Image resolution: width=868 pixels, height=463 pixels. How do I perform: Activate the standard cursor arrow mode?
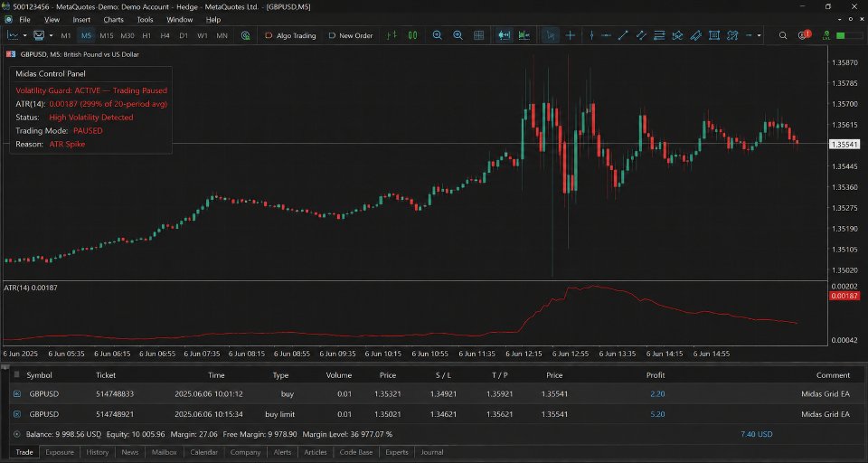pyautogui.click(x=550, y=35)
